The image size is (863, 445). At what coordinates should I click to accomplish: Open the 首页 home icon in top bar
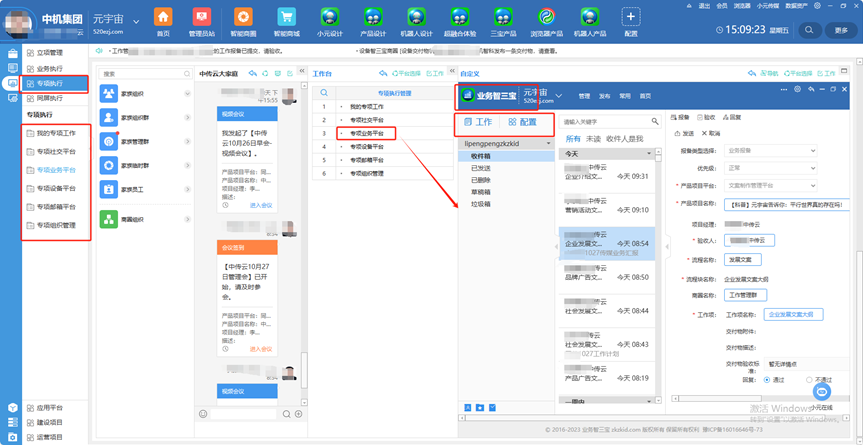[162, 17]
